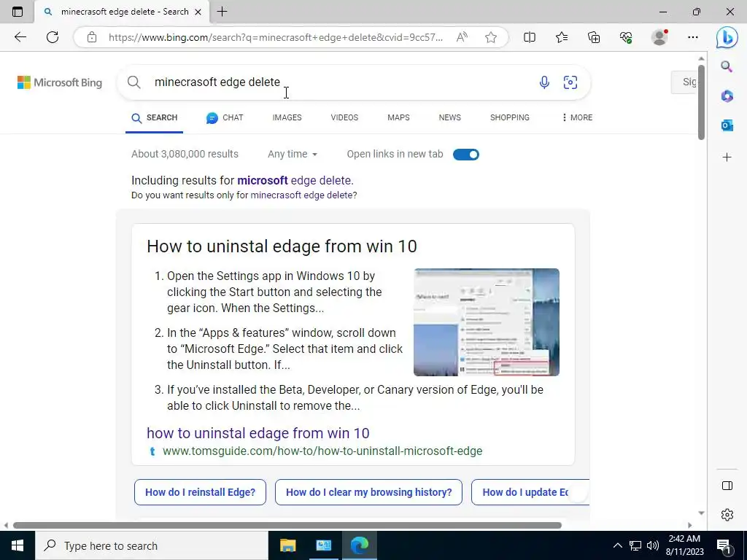Refresh the current page
747x560 pixels.
(53, 37)
